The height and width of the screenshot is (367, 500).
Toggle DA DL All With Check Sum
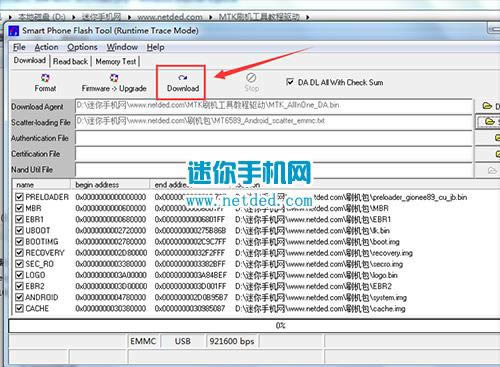coord(290,82)
